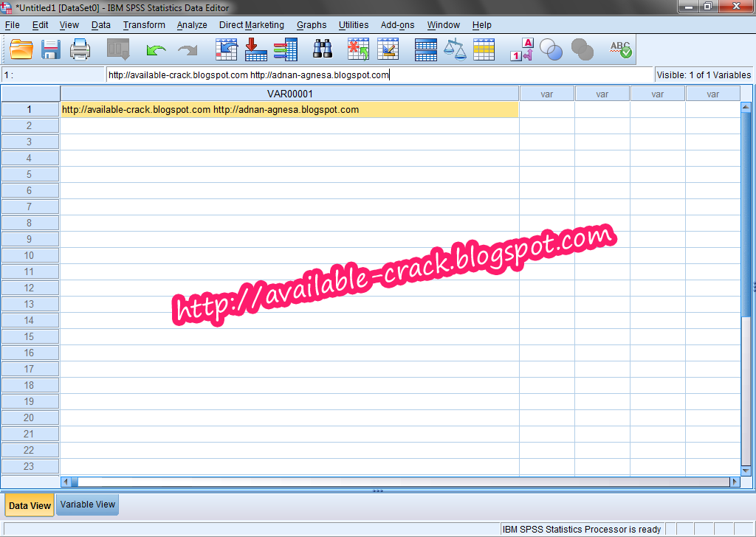
Task: Open the Data menu
Action: click(100, 25)
